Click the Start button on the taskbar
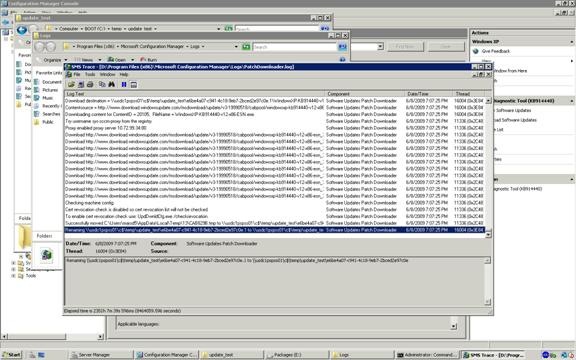 pyautogui.click(x=11, y=355)
